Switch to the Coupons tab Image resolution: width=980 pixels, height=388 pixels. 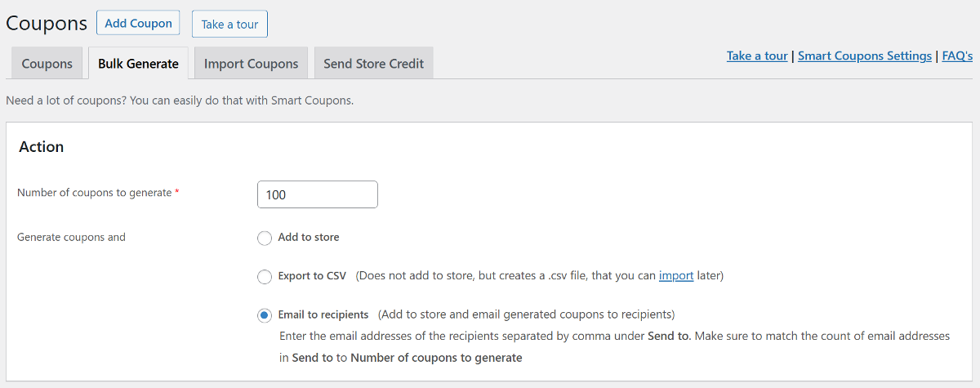pos(47,64)
